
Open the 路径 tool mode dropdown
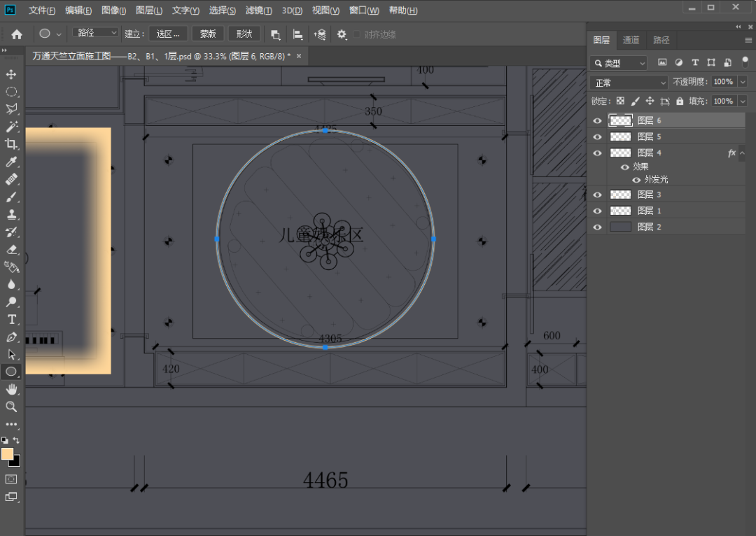(96, 33)
